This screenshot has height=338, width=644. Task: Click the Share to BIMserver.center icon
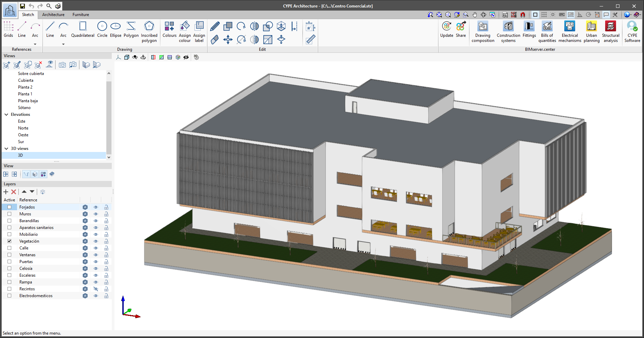(461, 29)
